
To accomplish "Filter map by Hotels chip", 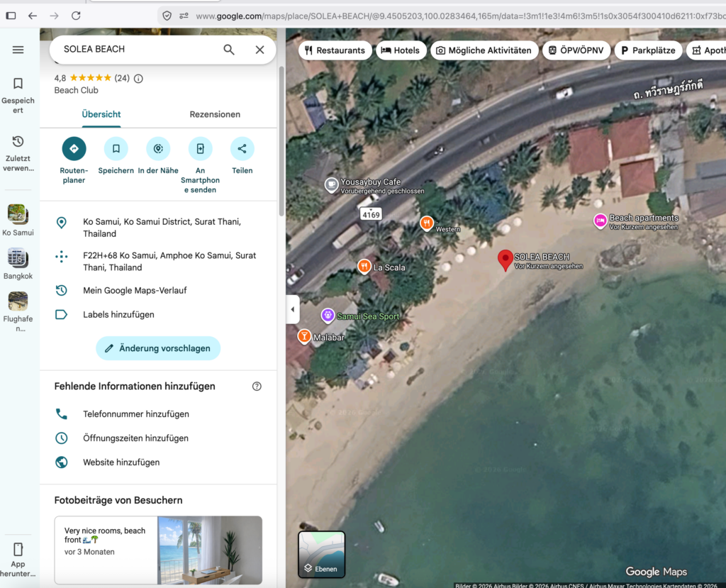I will [x=401, y=50].
